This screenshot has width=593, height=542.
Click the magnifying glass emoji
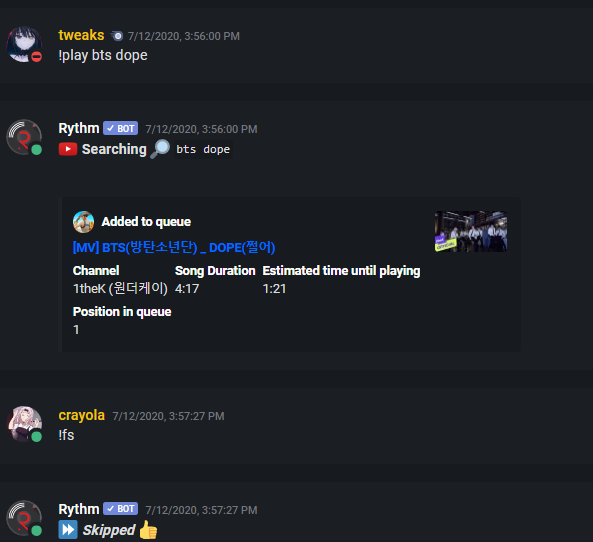(x=160, y=149)
